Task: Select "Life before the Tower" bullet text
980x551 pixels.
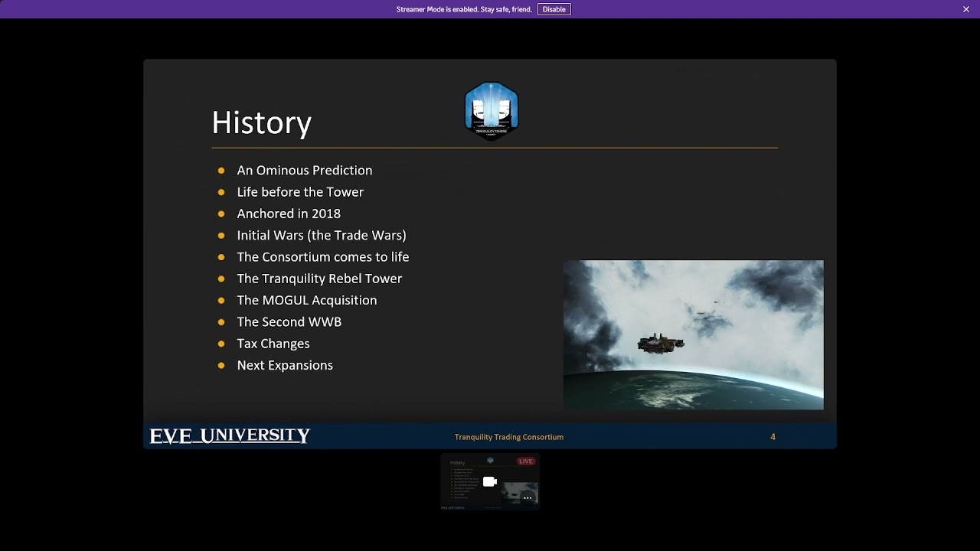Action: click(x=300, y=192)
